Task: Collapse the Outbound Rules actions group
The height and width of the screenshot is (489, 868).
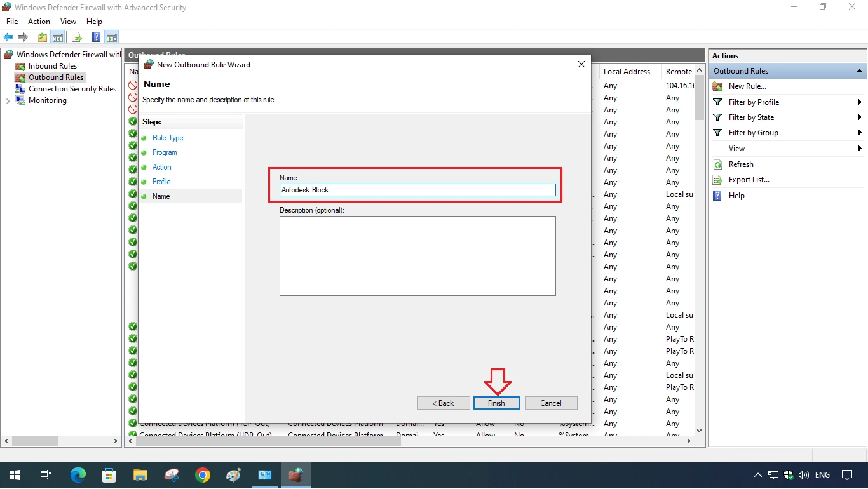Action: [858, 70]
